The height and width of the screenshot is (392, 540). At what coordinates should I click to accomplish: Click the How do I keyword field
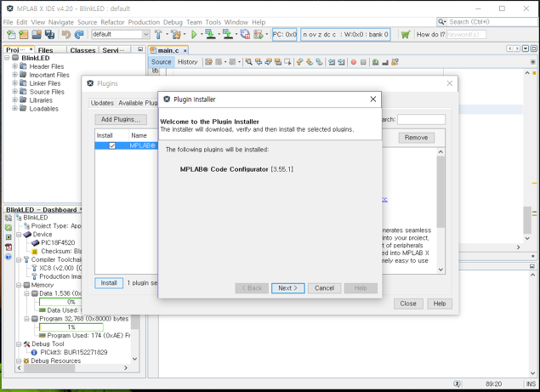point(466,35)
